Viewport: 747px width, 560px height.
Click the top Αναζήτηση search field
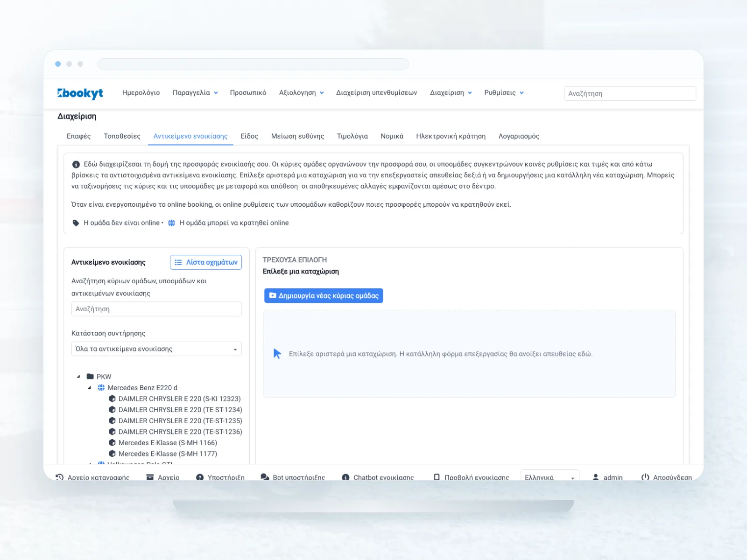click(630, 93)
